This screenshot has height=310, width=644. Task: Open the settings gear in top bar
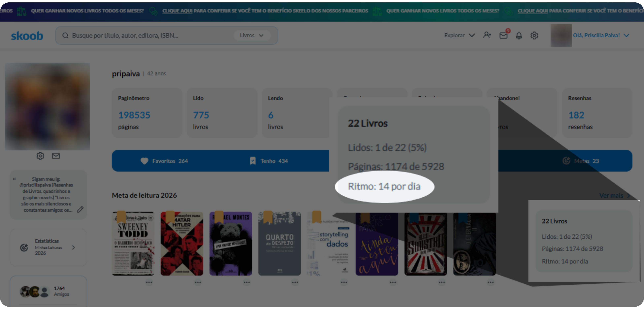click(x=534, y=35)
